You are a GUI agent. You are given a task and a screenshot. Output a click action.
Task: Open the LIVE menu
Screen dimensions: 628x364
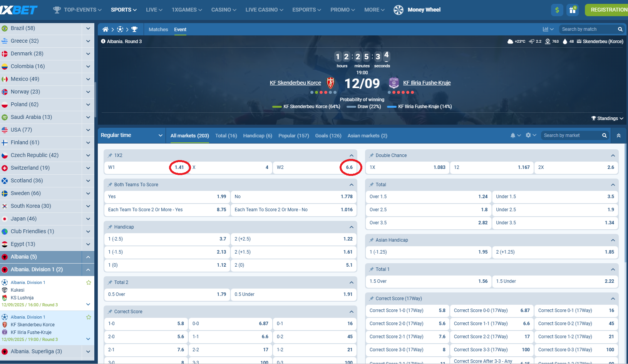click(x=154, y=10)
